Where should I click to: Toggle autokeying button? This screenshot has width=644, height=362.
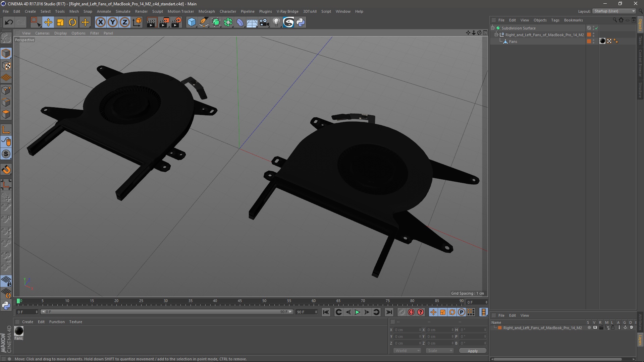click(x=411, y=312)
